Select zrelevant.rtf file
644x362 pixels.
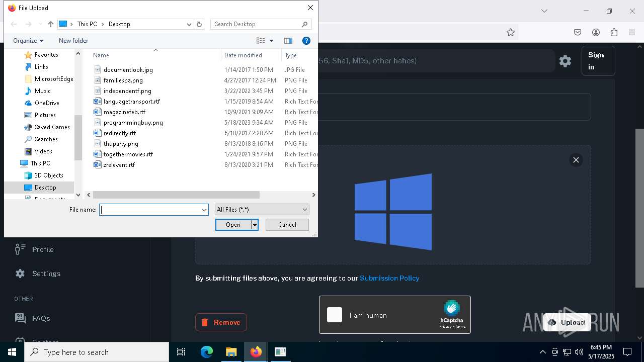[x=119, y=165]
